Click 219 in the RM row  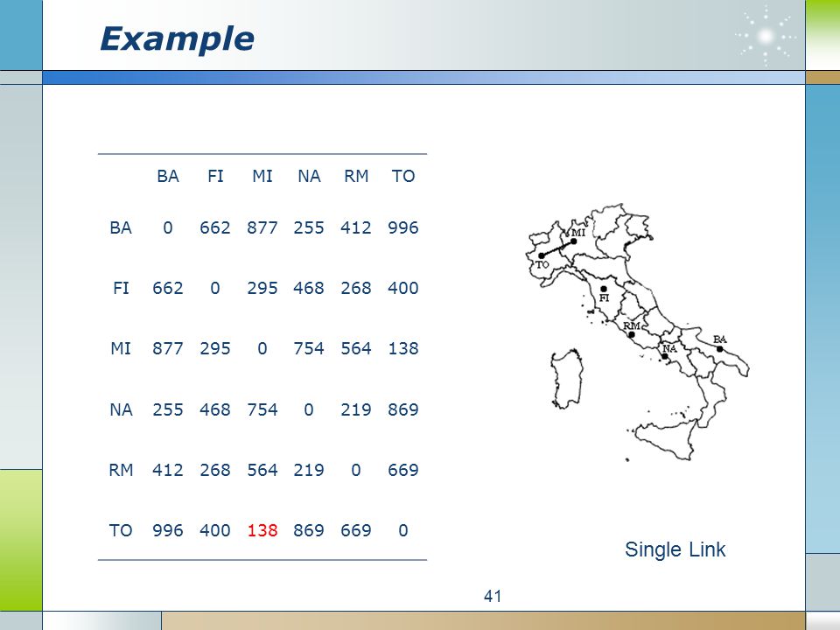[309, 470]
